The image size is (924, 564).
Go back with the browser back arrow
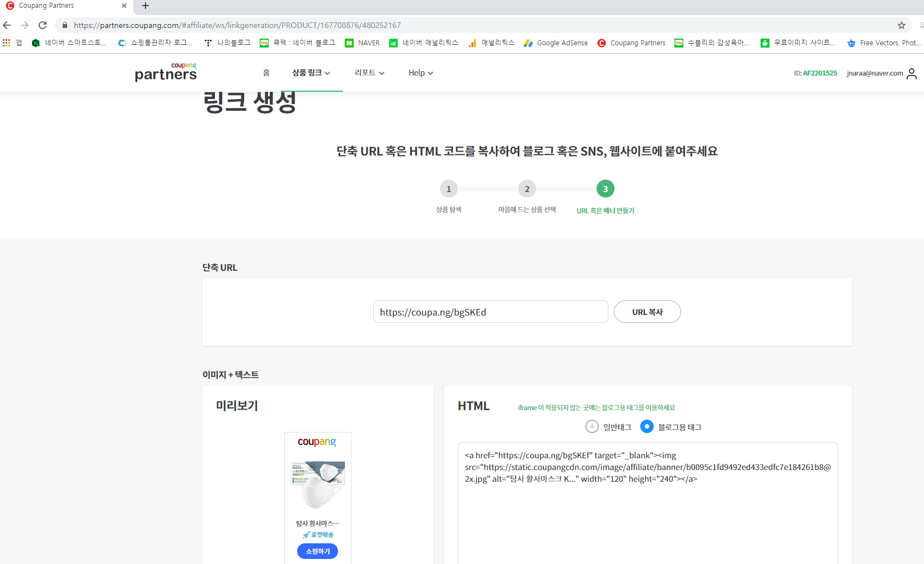coord(7,25)
